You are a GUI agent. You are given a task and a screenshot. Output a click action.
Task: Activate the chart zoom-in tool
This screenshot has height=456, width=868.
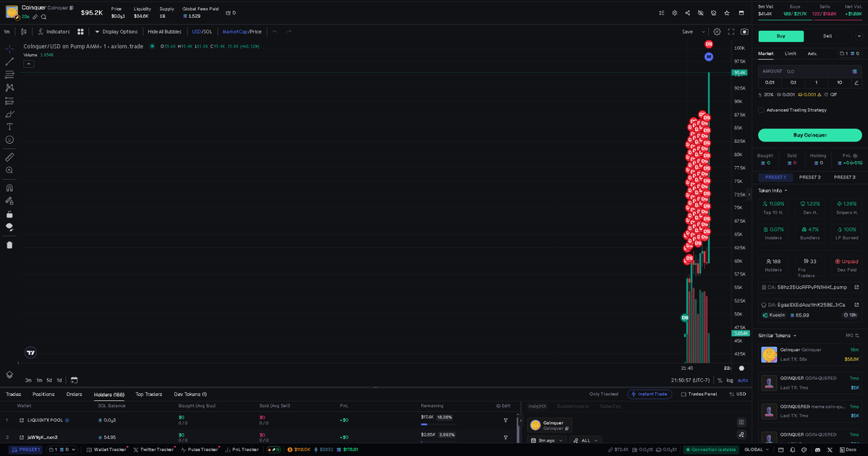click(9, 170)
